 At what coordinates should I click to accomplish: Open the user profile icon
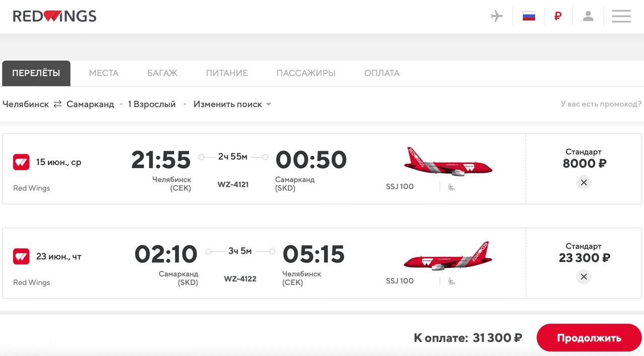[588, 16]
